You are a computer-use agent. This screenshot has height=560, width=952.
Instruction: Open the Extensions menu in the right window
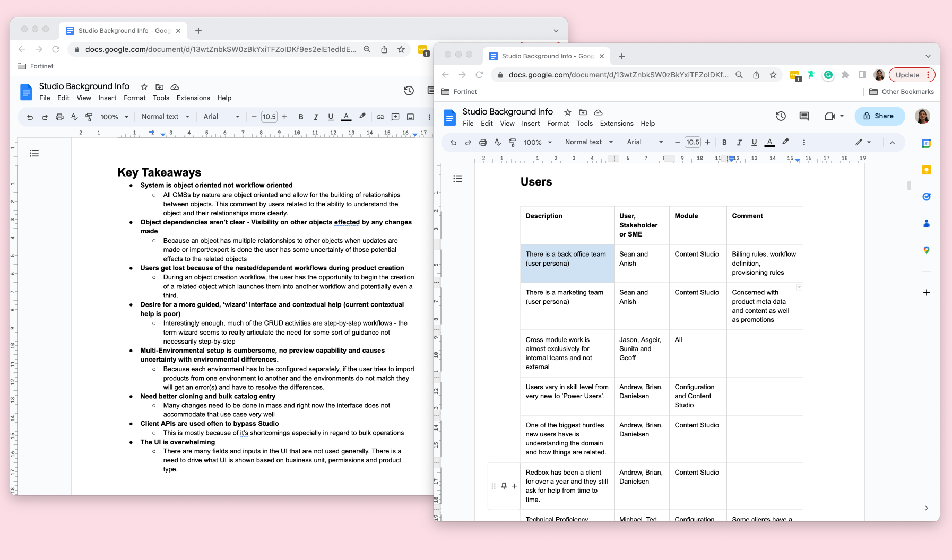(x=616, y=124)
